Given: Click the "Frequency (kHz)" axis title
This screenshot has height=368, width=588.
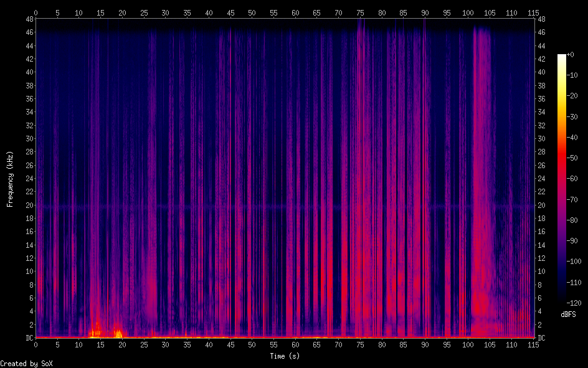Looking at the screenshot, I should (10, 179).
